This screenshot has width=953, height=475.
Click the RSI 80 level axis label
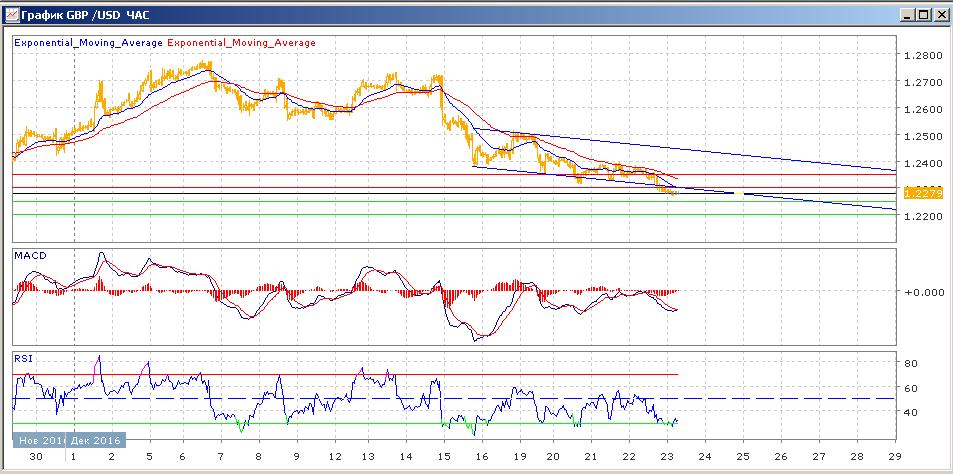click(911, 363)
